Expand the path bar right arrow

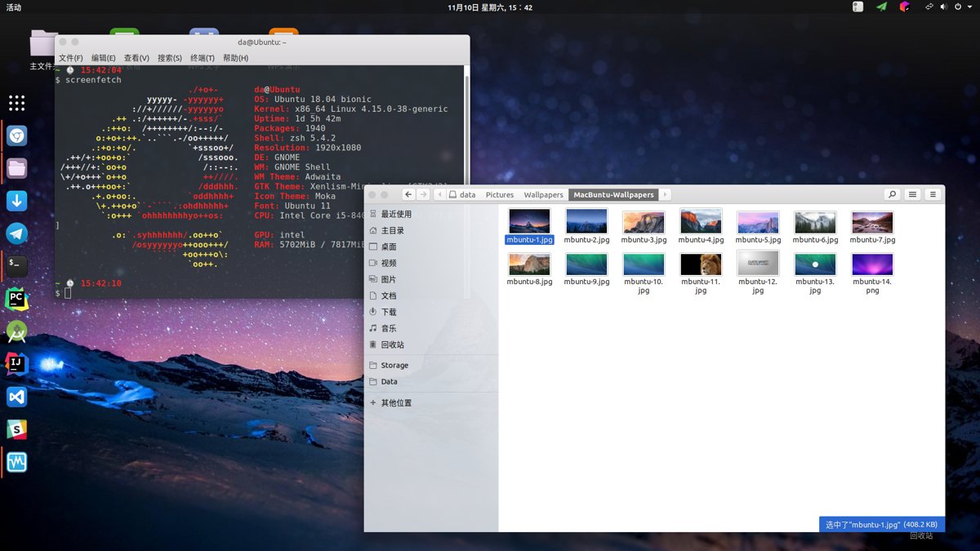[x=666, y=194]
